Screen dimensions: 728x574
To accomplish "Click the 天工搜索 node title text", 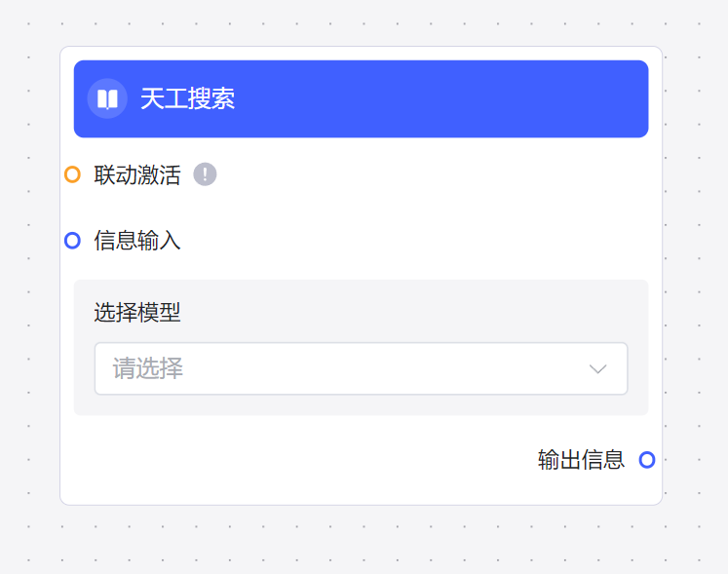I will pos(187,98).
